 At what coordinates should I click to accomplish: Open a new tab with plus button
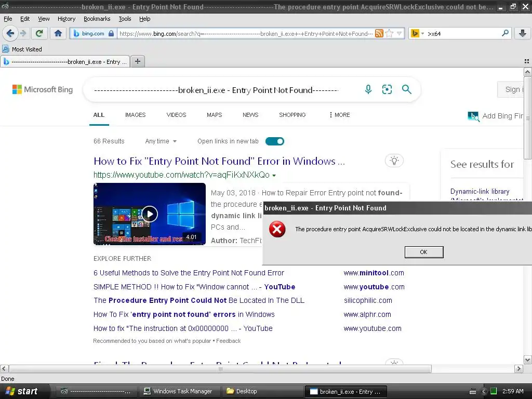tap(138, 61)
